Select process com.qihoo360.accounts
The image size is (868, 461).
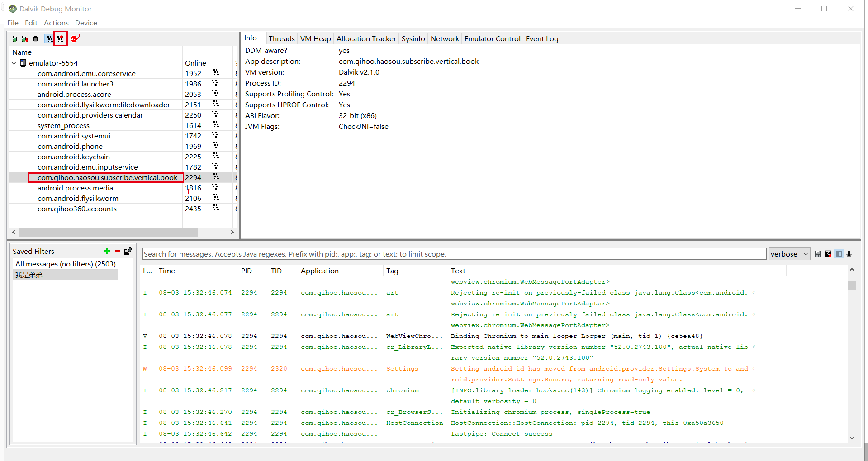77,209
